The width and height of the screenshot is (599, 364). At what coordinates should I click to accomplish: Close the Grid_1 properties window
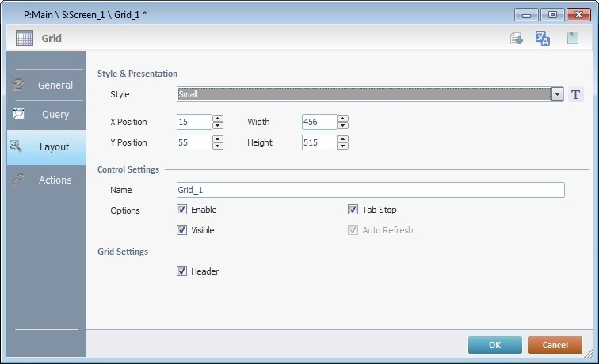pyautogui.click(x=578, y=15)
